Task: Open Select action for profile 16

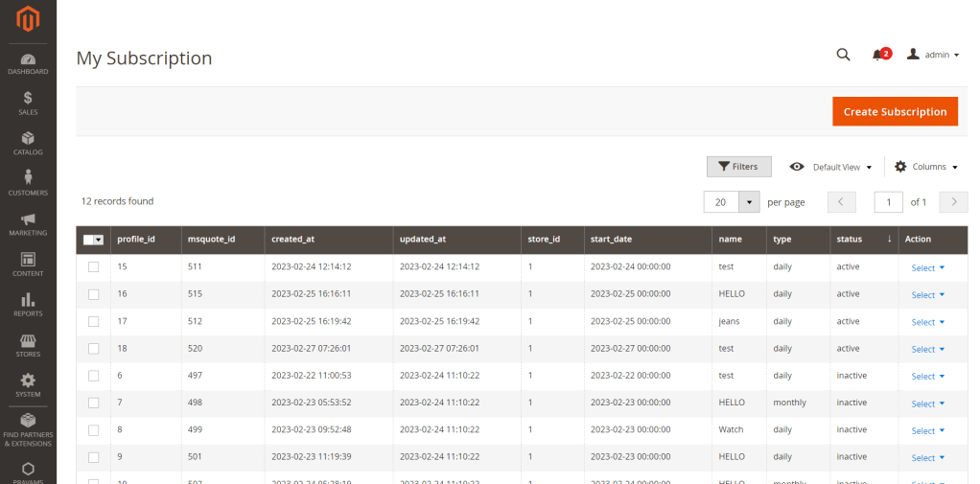Action: click(x=927, y=295)
